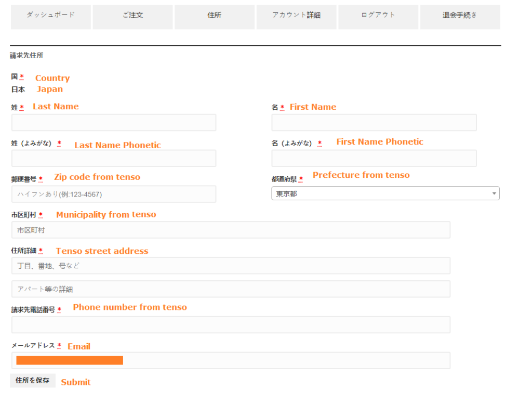Go to the ご注文 orders tab

(x=132, y=15)
